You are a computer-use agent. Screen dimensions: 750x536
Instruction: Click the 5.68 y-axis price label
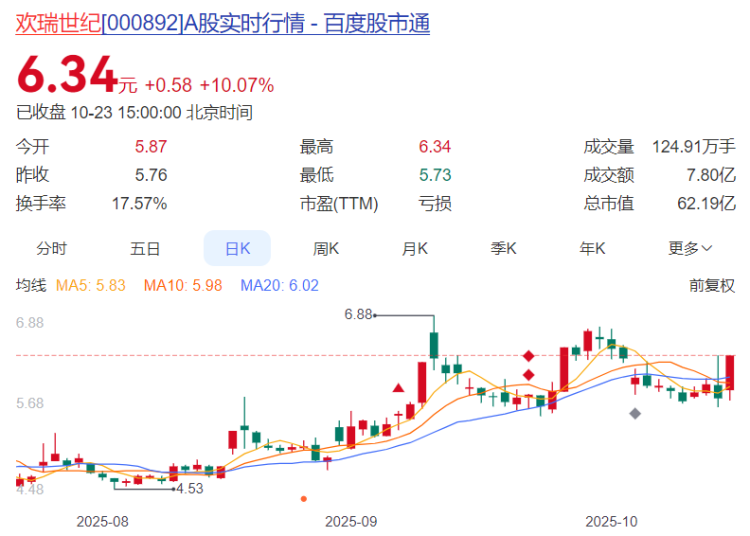pos(30,403)
